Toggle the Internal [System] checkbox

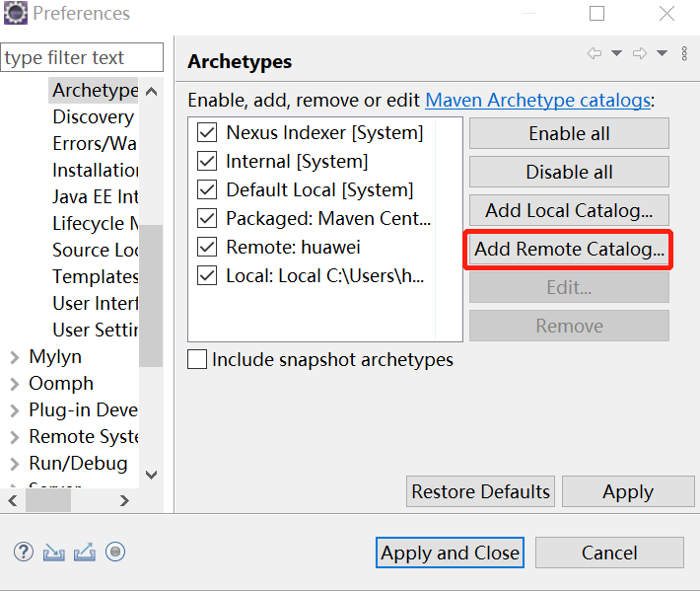(207, 161)
